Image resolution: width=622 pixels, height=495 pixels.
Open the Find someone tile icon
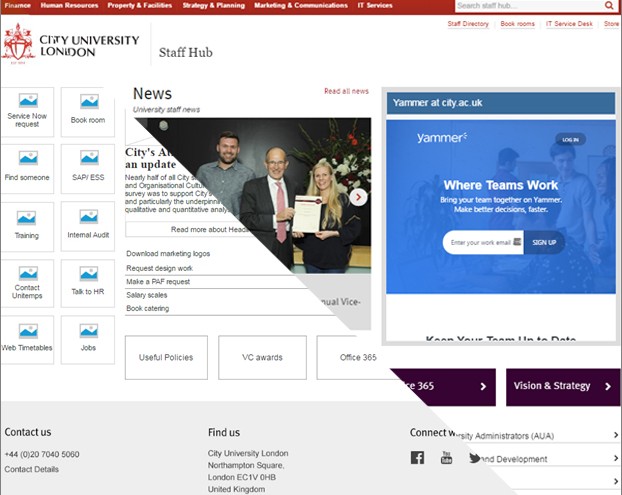click(28, 158)
